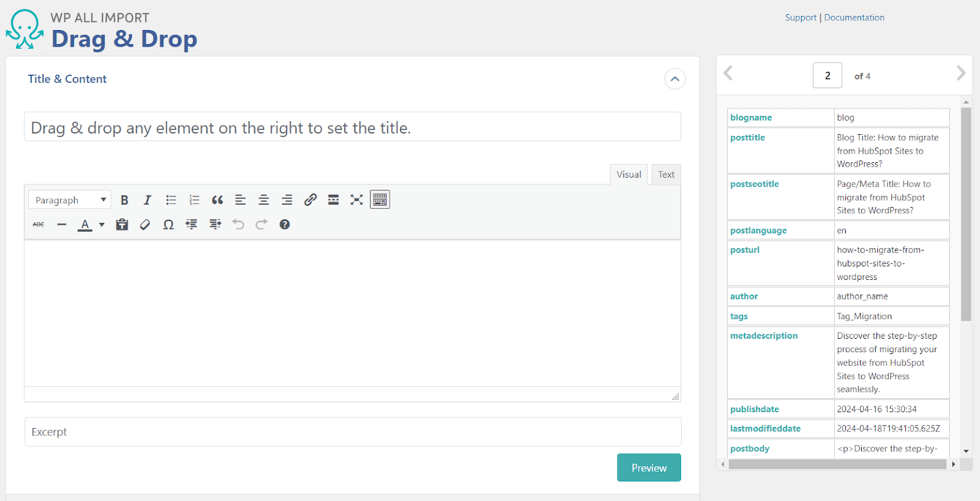Click the scroll up arrow of data panel

click(x=966, y=102)
